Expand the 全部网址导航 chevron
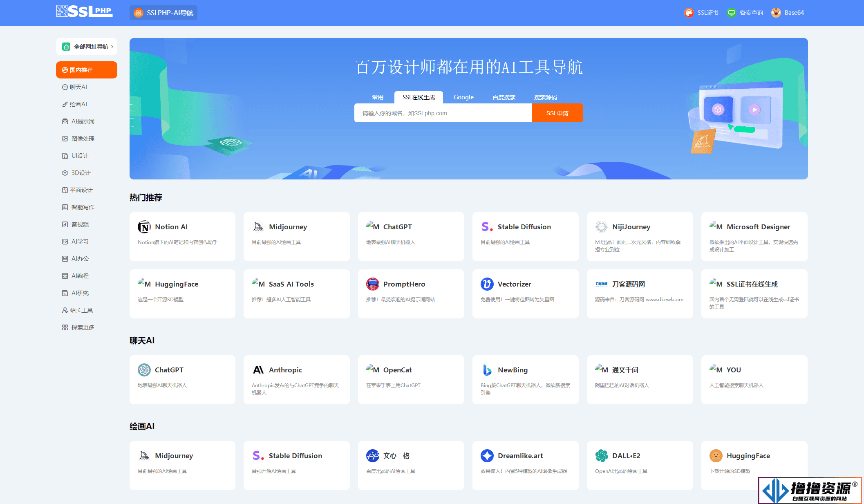 112,47
